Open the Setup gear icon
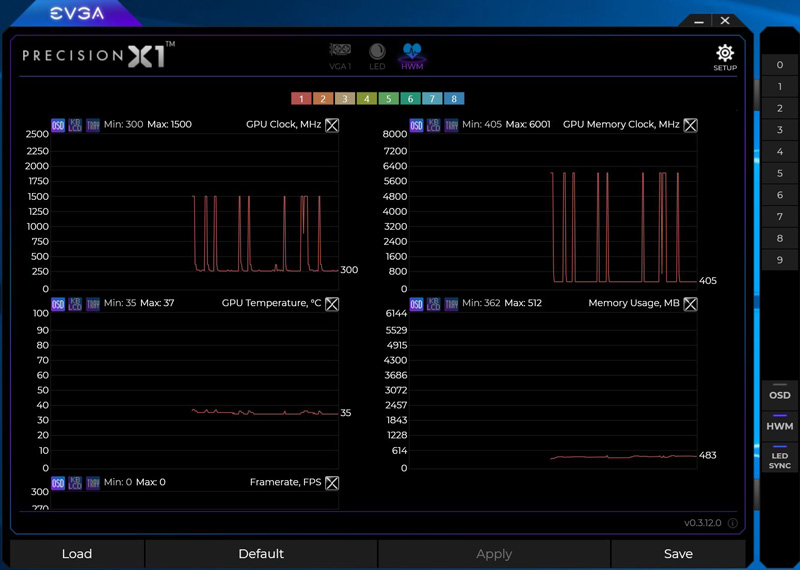 point(725,57)
